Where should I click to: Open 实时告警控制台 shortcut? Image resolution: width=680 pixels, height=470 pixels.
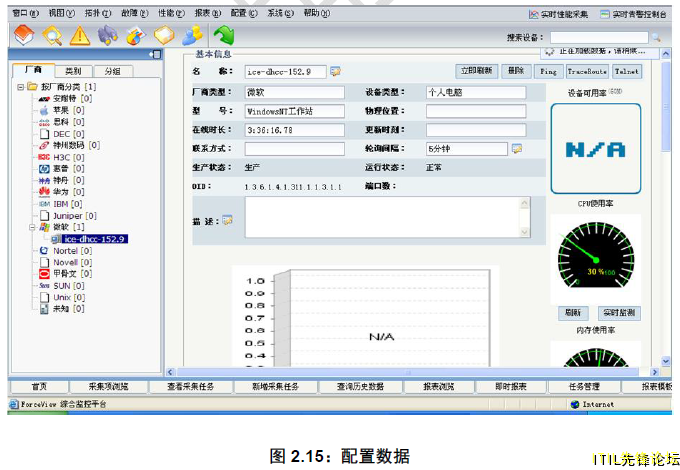tap(634, 14)
